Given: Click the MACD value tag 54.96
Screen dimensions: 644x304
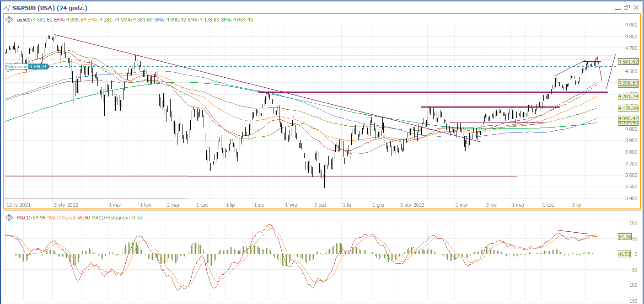Looking at the screenshot, I should tap(625, 237).
